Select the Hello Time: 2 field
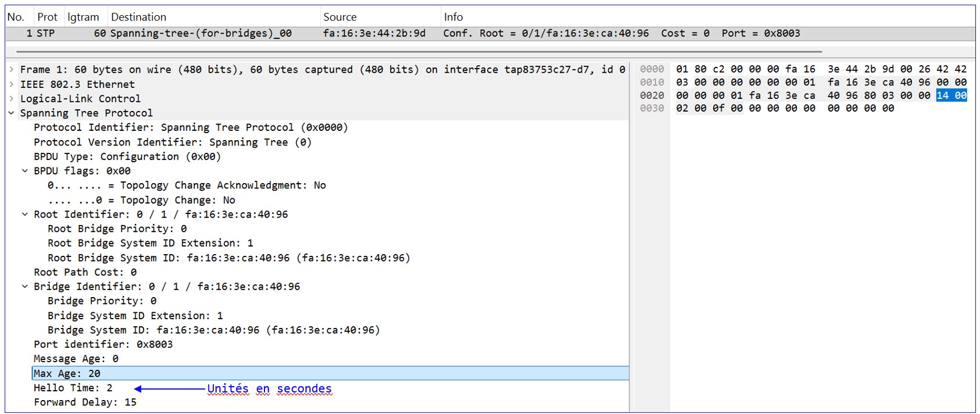The height and width of the screenshot is (414, 980). coord(73,388)
